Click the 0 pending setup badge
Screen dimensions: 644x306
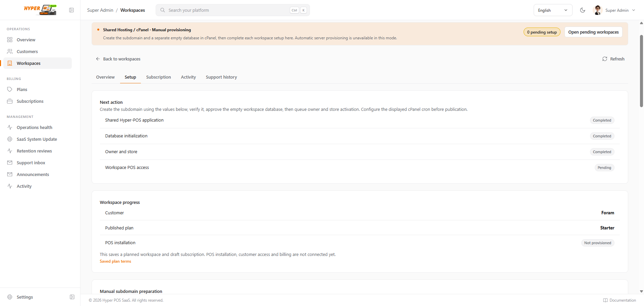(542, 32)
